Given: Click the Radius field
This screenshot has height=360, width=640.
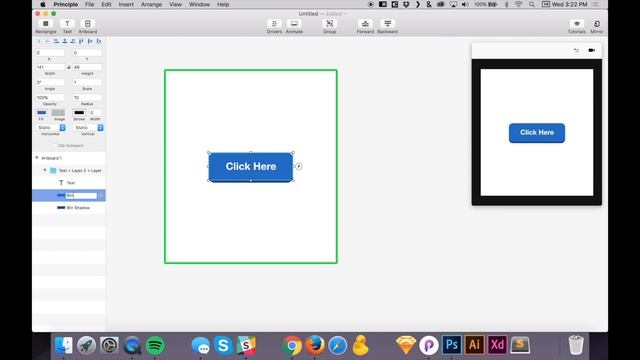Looking at the screenshot, I should point(87,98).
